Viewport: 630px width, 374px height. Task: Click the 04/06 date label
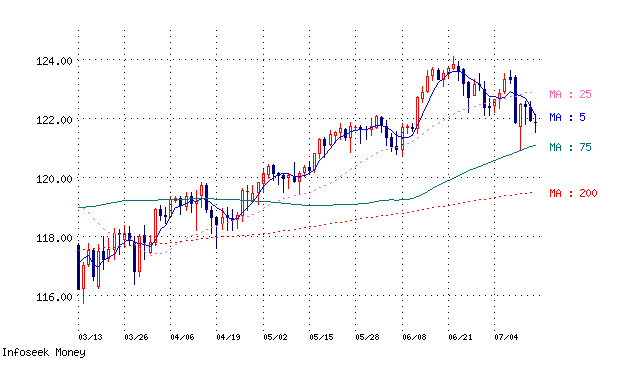[182, 337]
